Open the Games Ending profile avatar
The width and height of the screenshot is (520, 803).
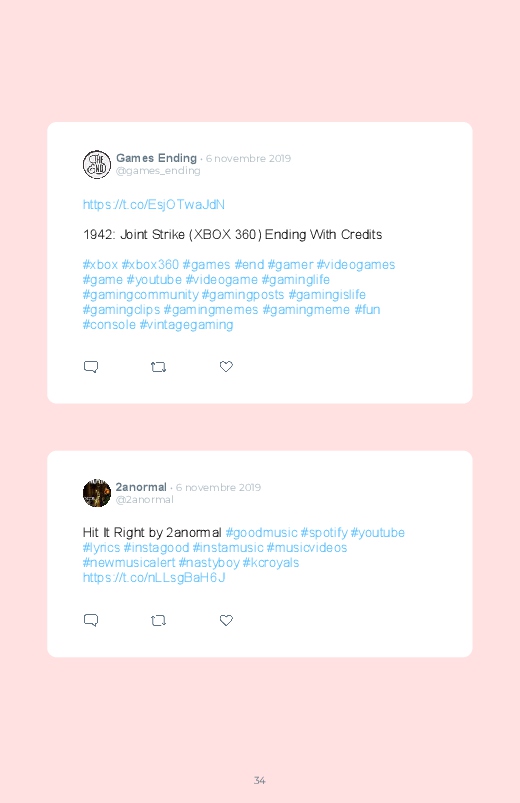click(97, 164)
